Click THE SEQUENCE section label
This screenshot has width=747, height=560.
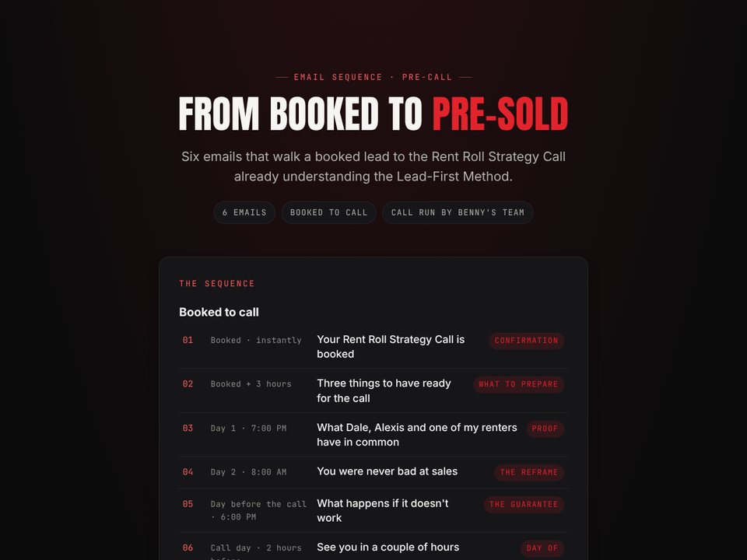pos(217,284)
